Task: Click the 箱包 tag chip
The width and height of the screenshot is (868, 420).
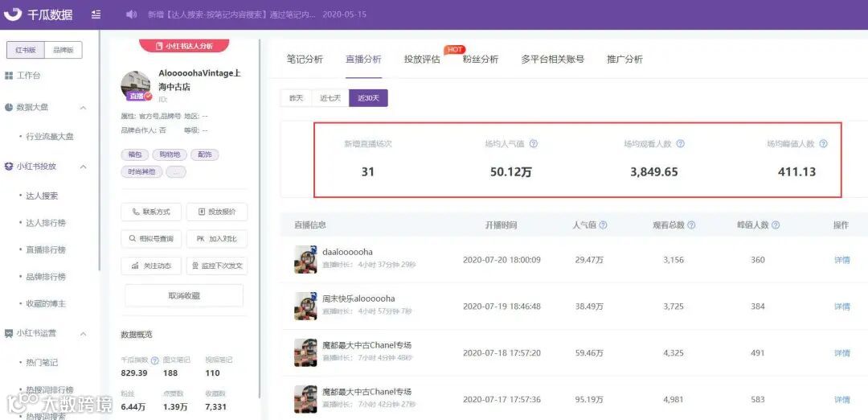Action: [134, 154]
